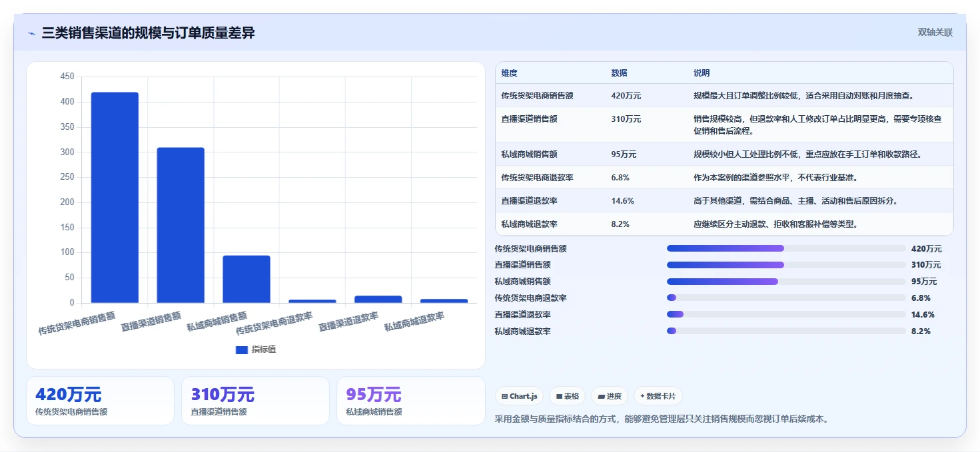This screenshot has height=452, width=980.
Task: Click the 数据卡片 chip
Action: [658, 396]
